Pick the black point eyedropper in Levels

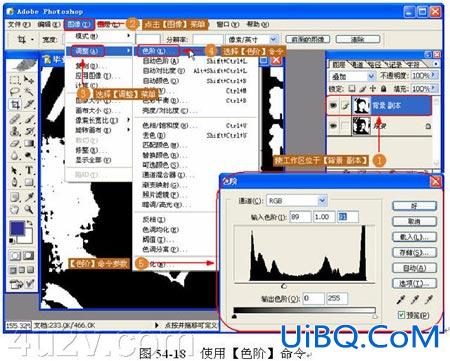coord(401,300)
